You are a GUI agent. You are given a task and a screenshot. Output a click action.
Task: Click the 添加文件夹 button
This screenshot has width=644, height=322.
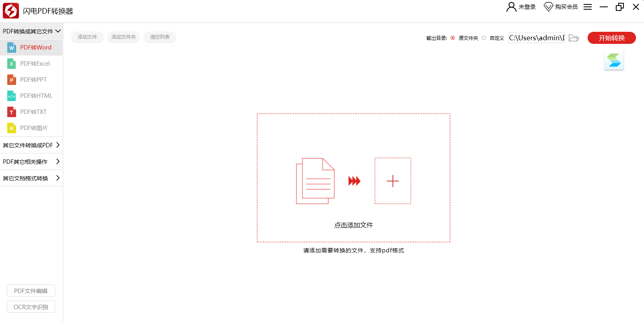(124, 37)
